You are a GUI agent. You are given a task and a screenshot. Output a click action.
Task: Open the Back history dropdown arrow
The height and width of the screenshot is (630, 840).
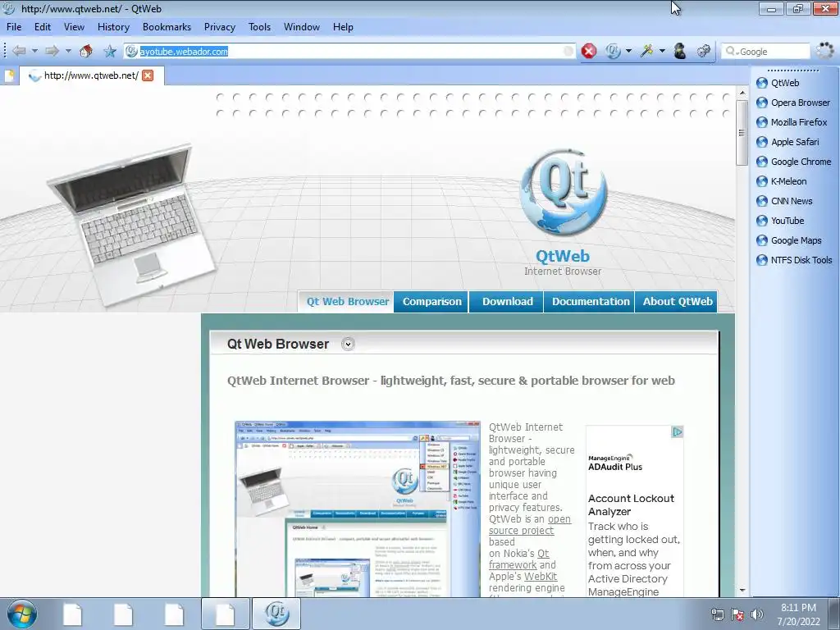click(34, 51)
